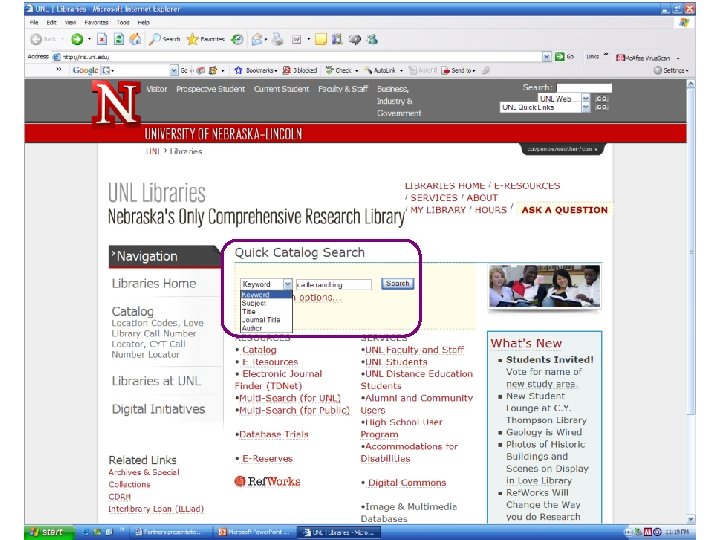
Task: Click the University of Nebraska N logo
Action: pos(116,104)
